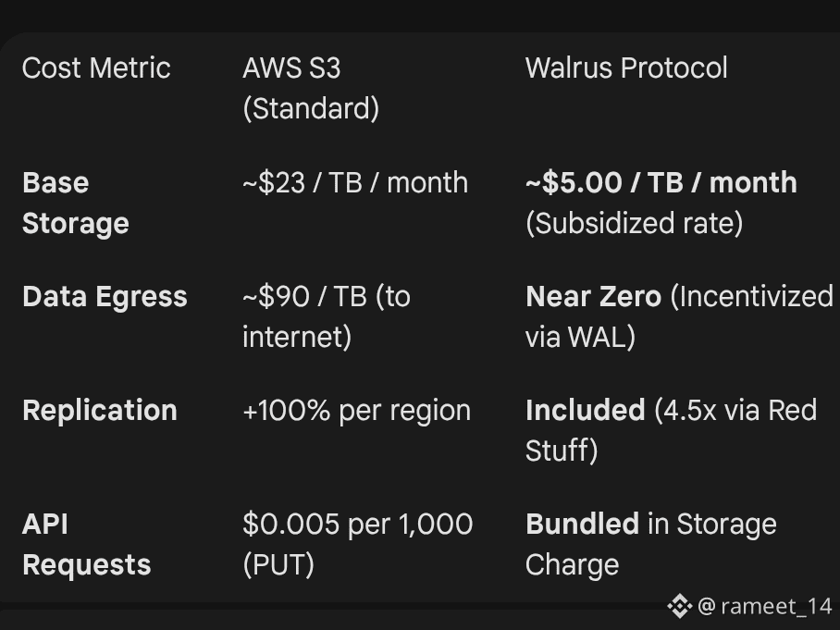Screen dimensions: 840x630
Task: Click the (Subsidized rate) note
Action: click(634, 224)
